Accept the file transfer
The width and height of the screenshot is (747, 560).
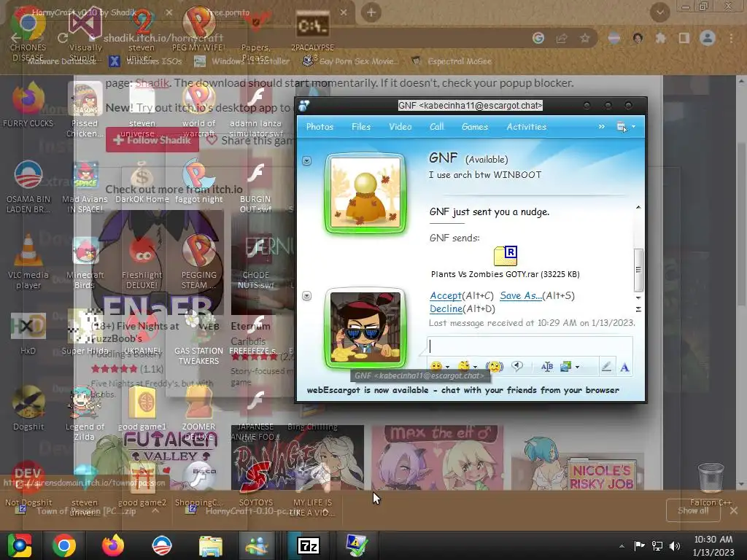point(446,296)
